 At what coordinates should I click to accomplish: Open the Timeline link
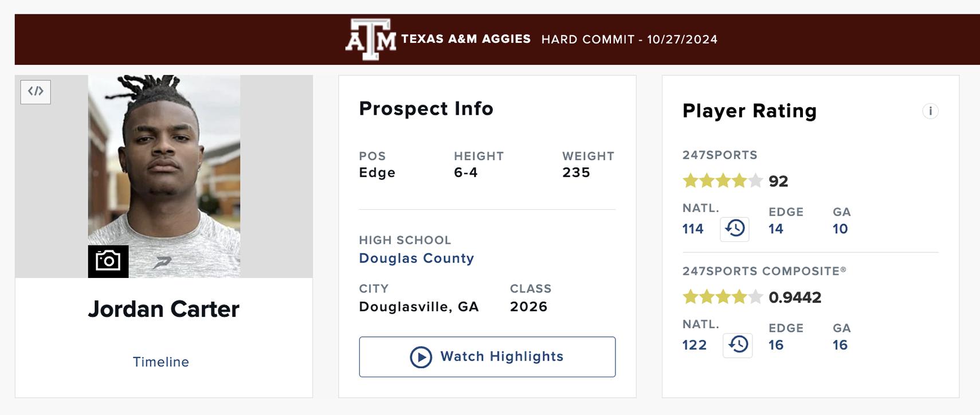point(161,362)
